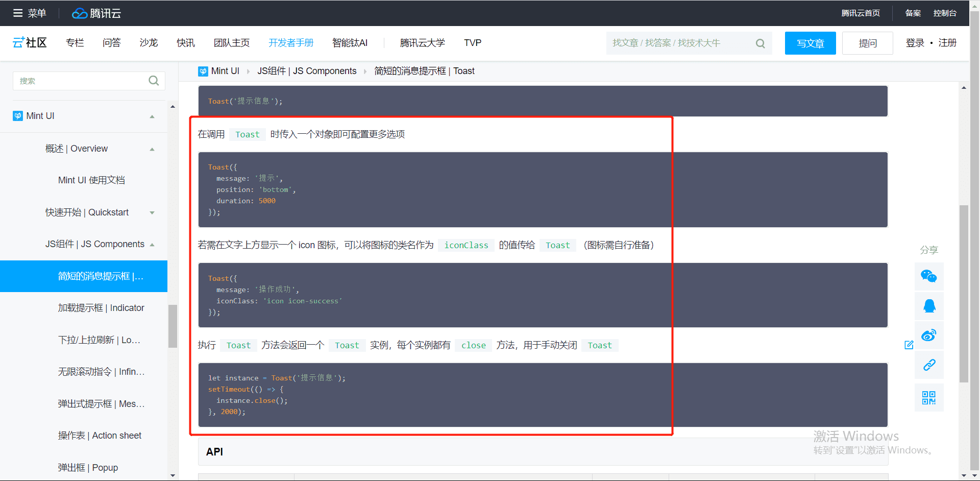The width and height of the screenshot is (980, 481).
Task: Click JS组件 | JS Components breadcrumb link
Action: (x=307, y=71)
